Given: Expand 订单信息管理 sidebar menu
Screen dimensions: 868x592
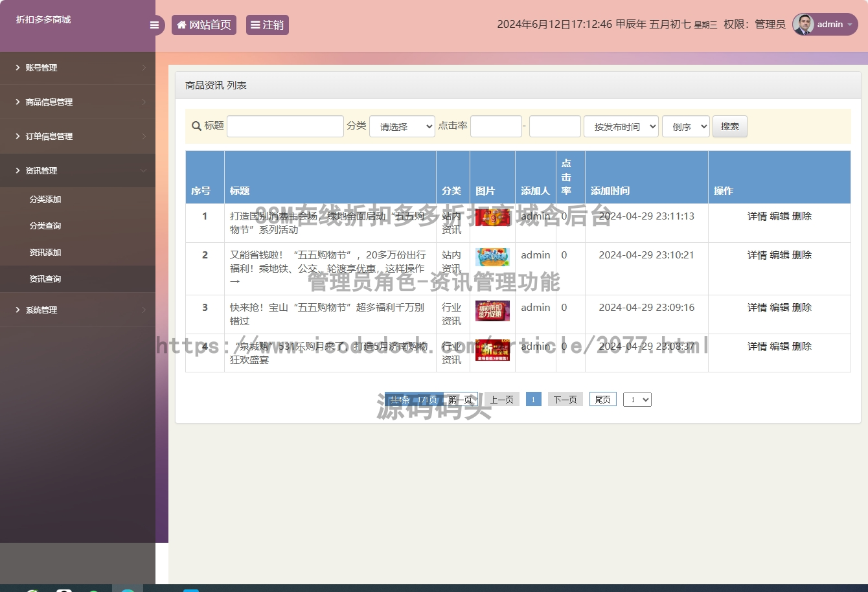Looking at the screenshot, I should tap(78, 136).
